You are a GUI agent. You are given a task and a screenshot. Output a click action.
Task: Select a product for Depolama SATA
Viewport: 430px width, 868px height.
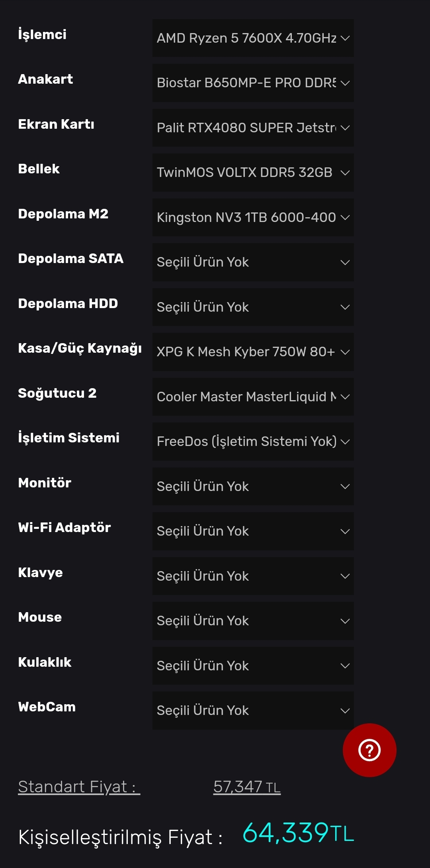(253, 262)
